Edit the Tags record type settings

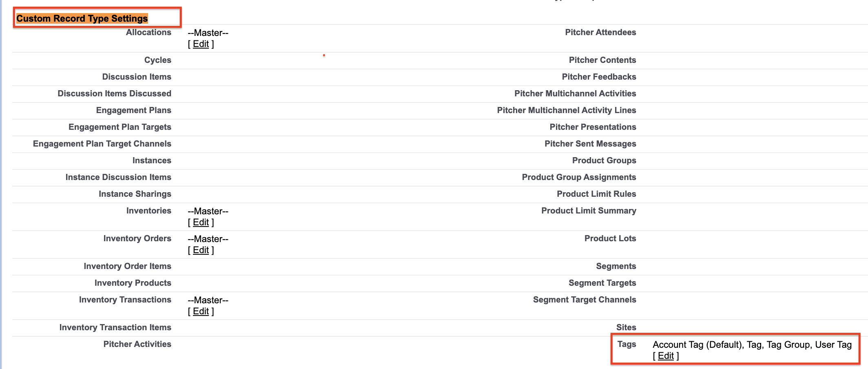(x=666, y=356)
